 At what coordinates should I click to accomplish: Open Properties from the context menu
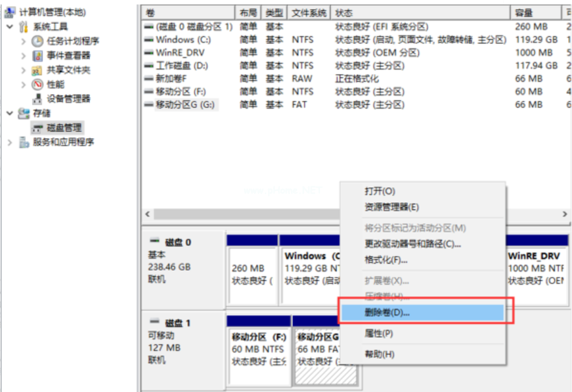coord(379,333)
